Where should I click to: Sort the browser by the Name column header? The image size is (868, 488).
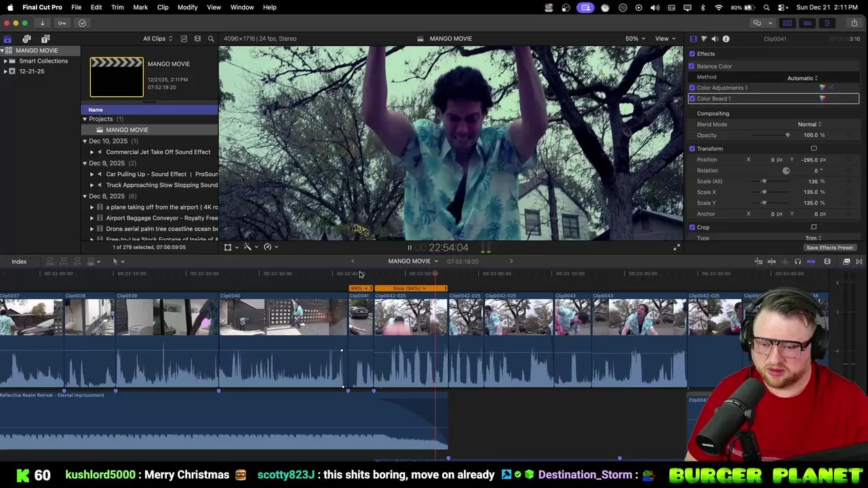pos(149,110)
